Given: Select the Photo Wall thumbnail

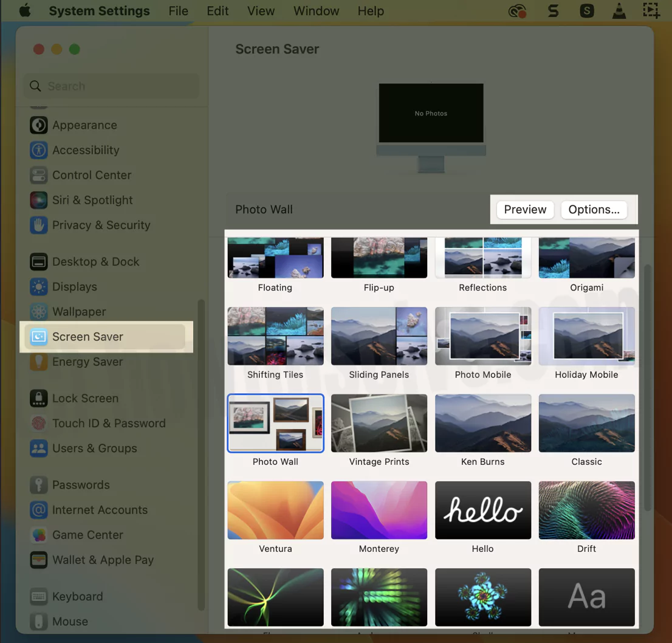Looking at the screenshot, I should (275, 423).
